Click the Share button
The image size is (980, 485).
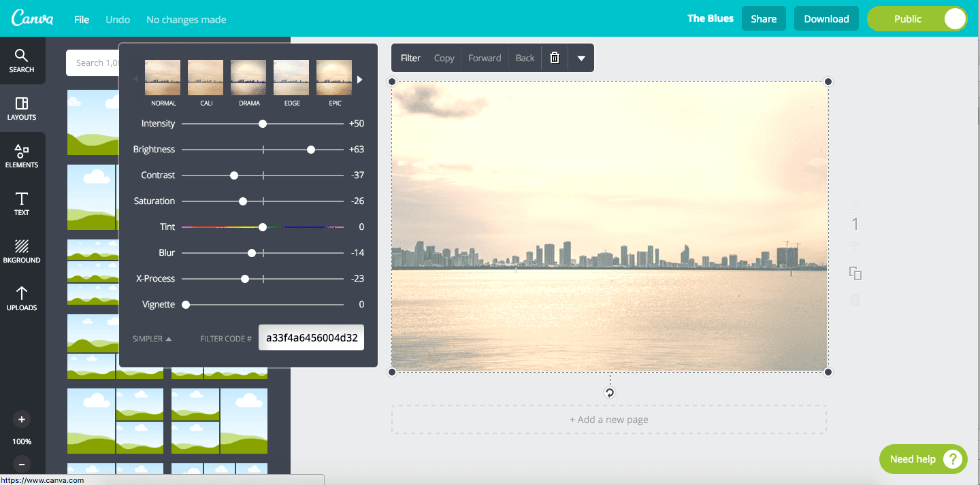coord(764,18)
